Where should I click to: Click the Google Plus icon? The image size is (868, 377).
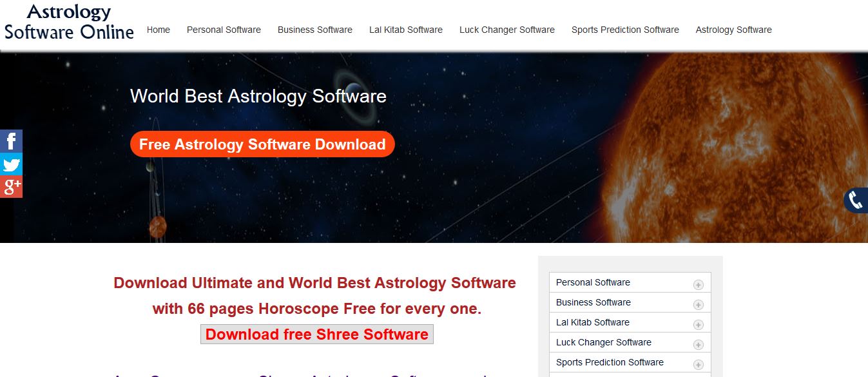coord(11,187)
